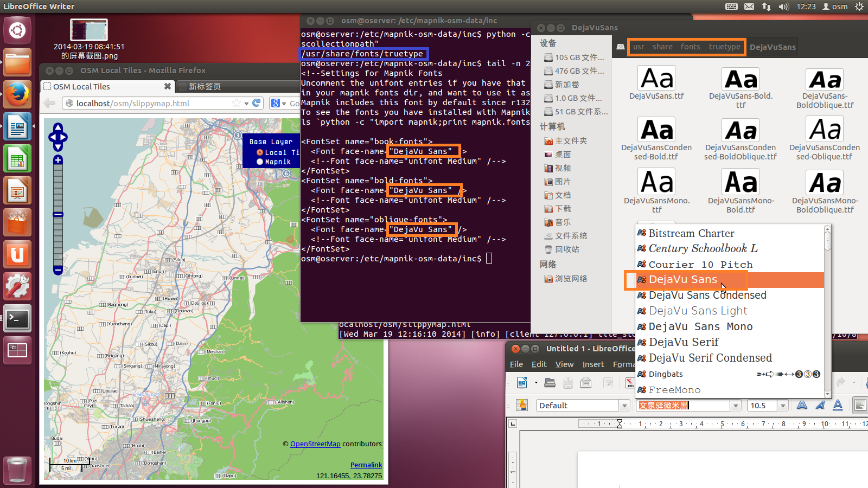This screenshot has height=488, width=868.
Task: Pan map down with the arrow control
Action: point(58,146)
